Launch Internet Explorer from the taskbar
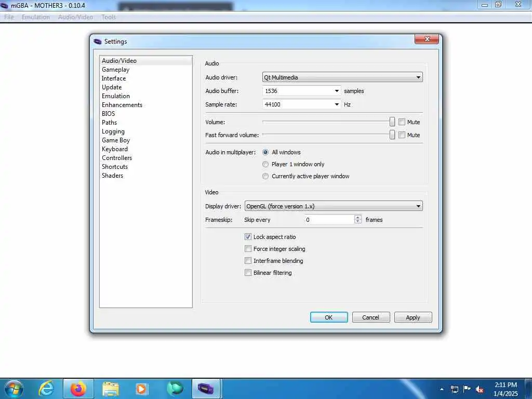Image resolution: width=532 pixels, height=399 pixels. pos(46,389)
